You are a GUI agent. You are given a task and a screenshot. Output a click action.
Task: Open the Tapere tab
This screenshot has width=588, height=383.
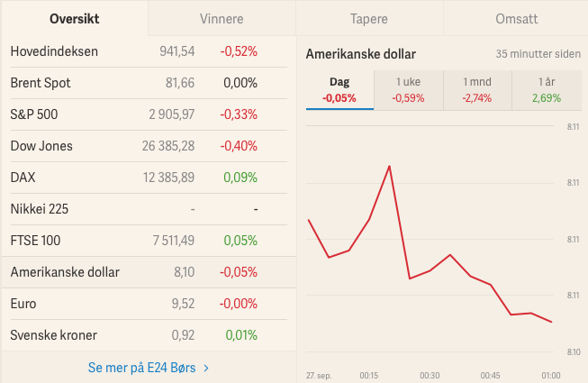[369, 18]
